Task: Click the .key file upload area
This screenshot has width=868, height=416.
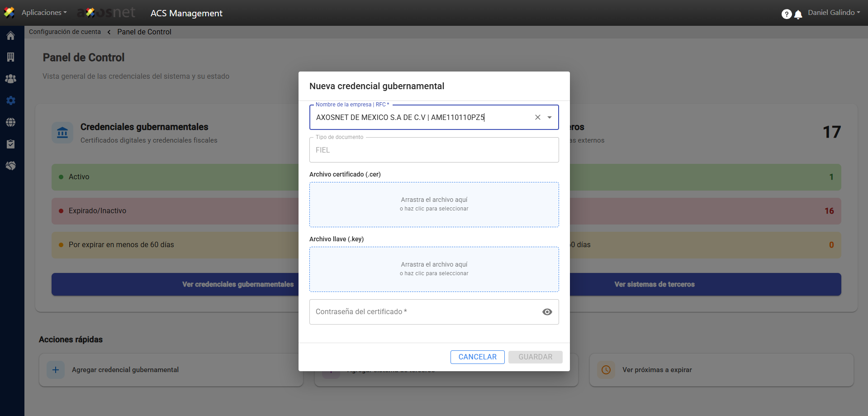Action: 434,269
